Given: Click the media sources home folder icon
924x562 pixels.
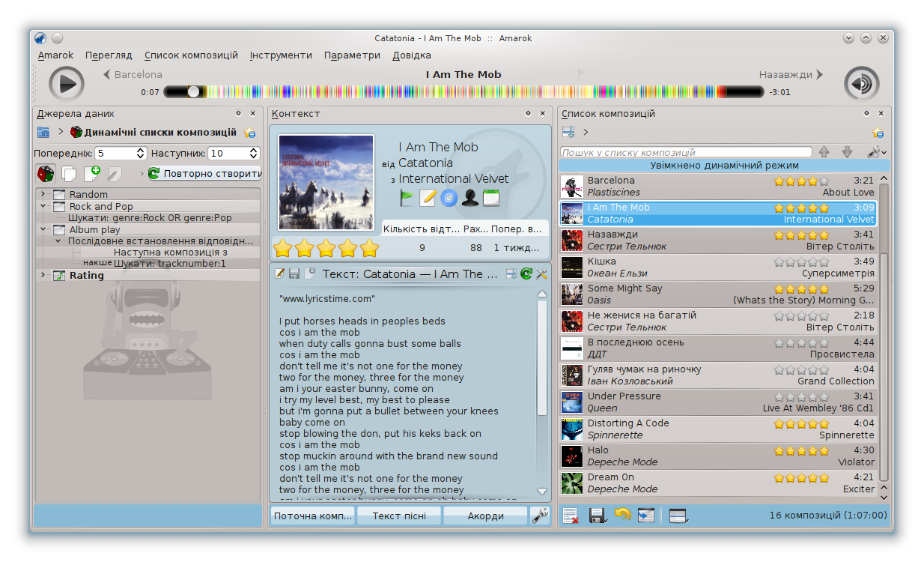Looking at the screenshot, I should [43, 132].
